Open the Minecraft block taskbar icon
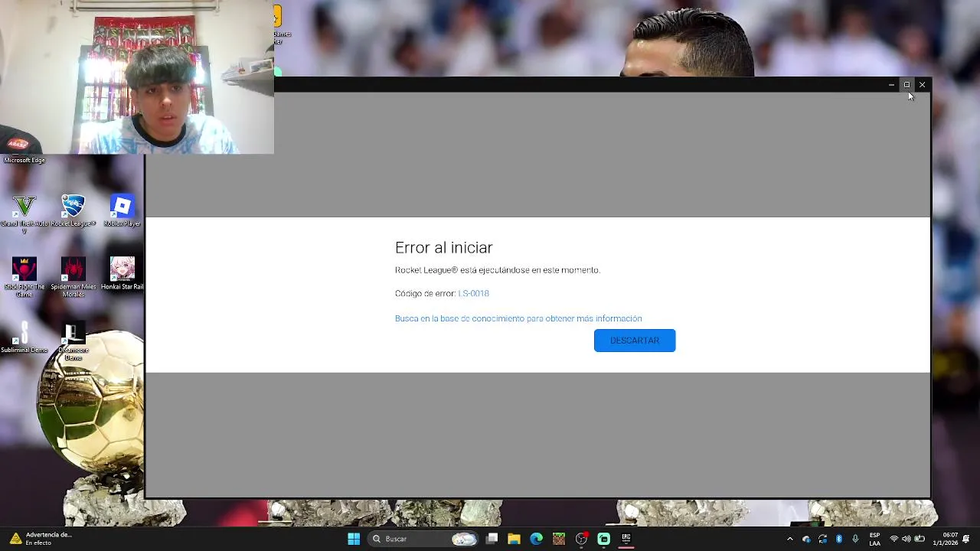Screen dimensions: 980x551 tap(559, 539)
